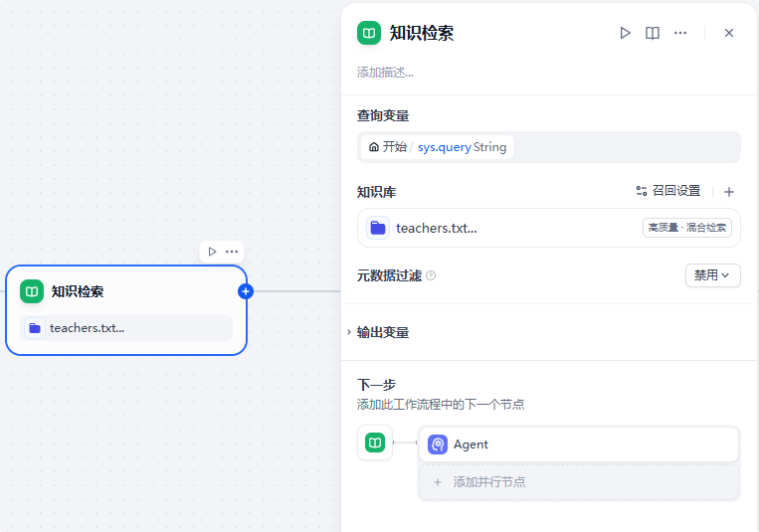Expand the 输出变量 section
This screenshot has height=532, width=759.
pos(383,332)
